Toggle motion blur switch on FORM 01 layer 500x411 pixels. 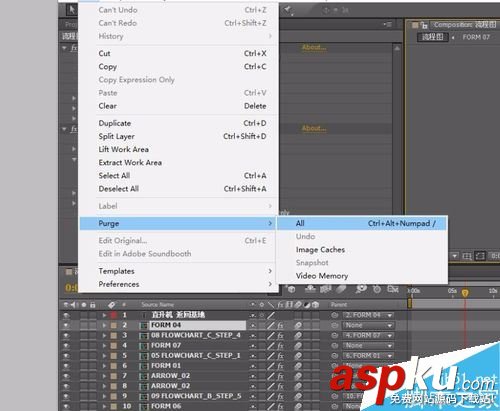point(298,366)
